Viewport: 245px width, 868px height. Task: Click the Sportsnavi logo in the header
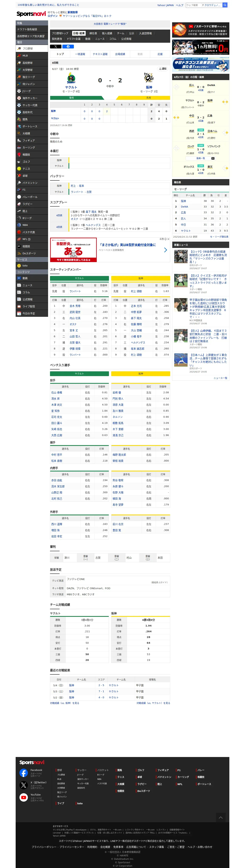(x=31, y=14)
